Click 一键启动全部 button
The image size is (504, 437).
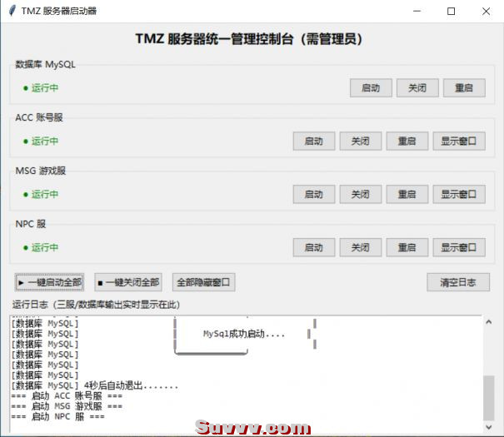49,282
